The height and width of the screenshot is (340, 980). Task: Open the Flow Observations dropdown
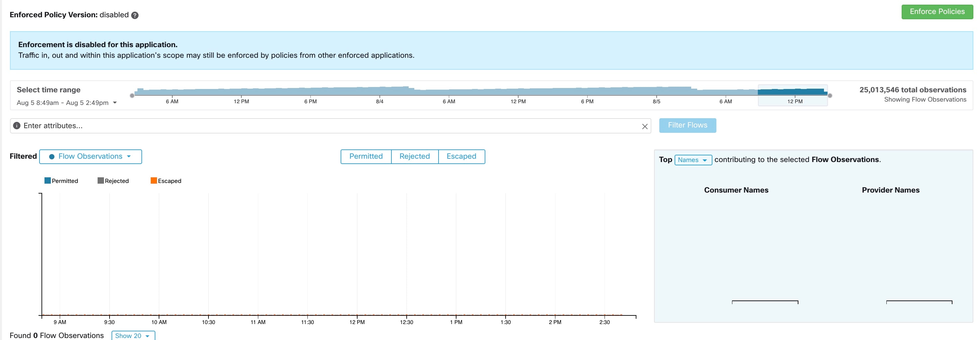point(91,157)
